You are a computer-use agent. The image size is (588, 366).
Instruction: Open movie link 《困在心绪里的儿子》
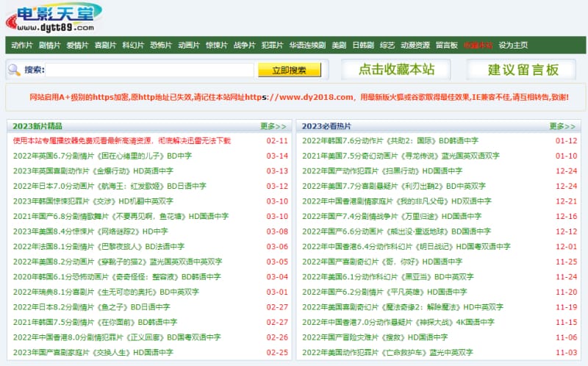[x=102, y=156]
